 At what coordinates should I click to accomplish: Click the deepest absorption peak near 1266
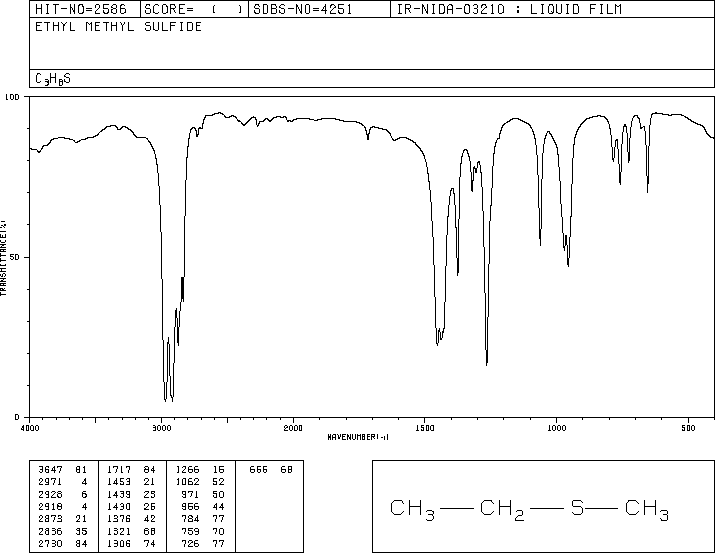click(x=487, y=364)
